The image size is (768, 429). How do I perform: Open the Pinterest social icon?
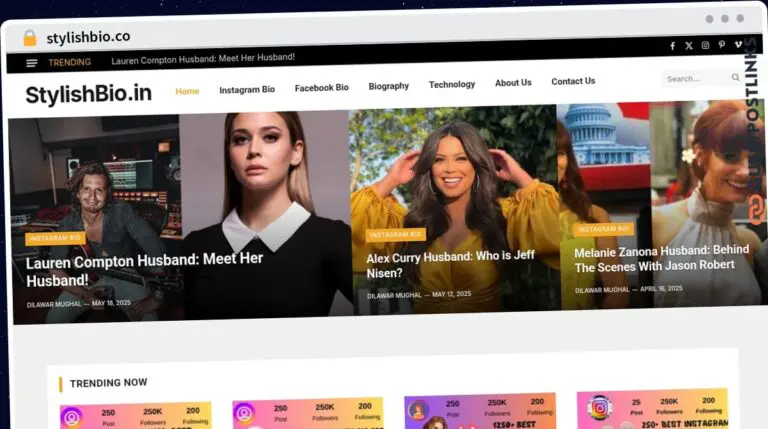point(721,45)
